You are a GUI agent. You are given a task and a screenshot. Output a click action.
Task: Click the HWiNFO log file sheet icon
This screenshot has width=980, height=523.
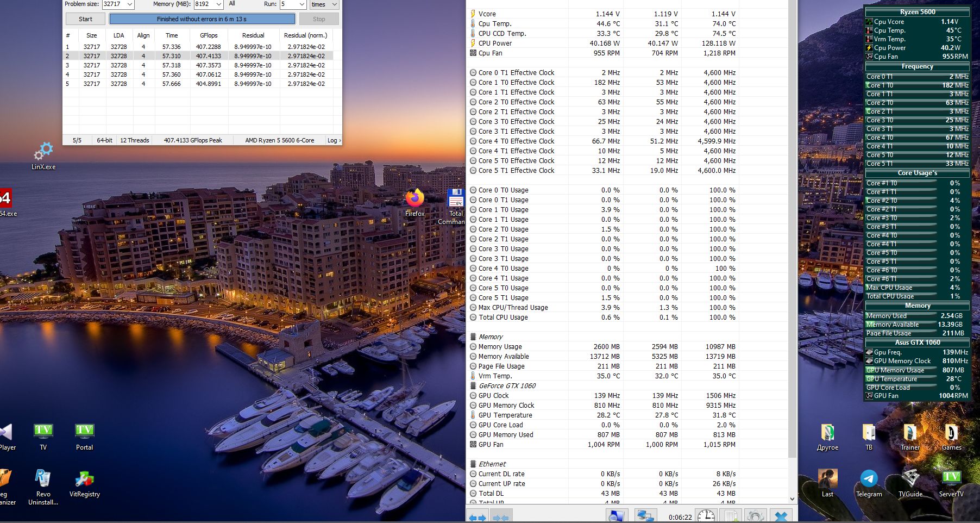pyautogui.click(x=731, y=516)
